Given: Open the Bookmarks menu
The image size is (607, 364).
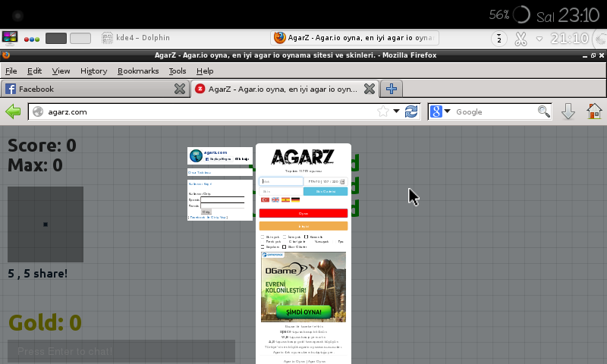Looking at the screenshot, I should coord(138,71).
